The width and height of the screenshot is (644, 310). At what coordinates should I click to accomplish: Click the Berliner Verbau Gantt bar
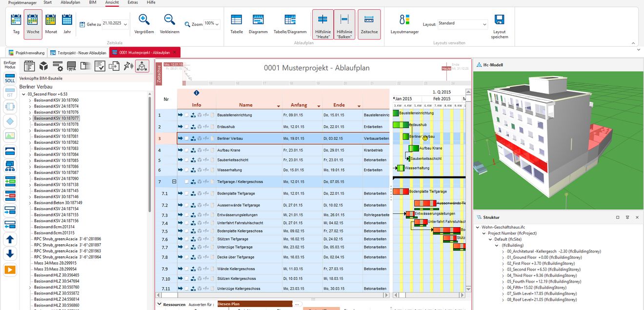pos(406,136)
